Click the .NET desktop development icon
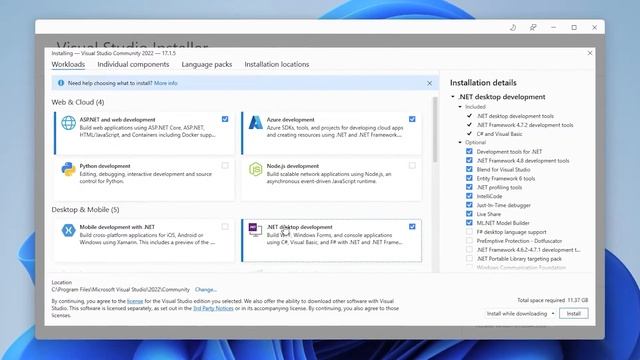640x360 pixels. click(x=256, y=229)
